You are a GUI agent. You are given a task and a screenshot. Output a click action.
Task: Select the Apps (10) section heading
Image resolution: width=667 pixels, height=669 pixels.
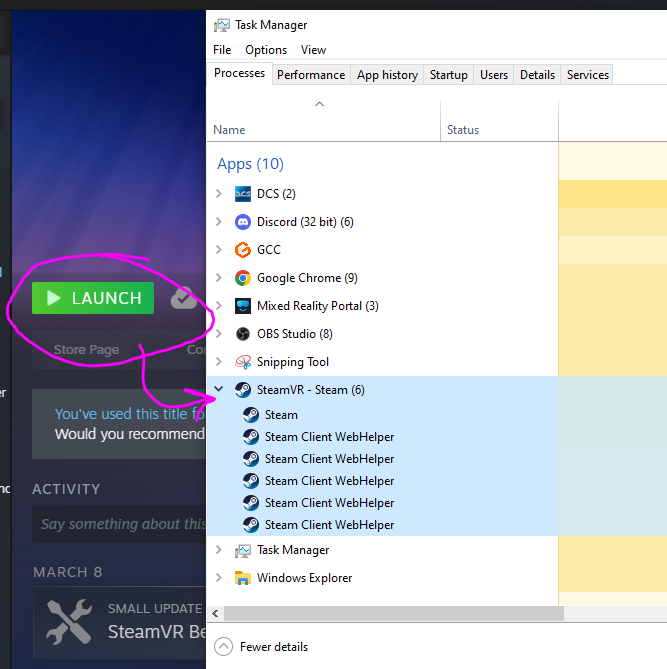click(250, 164)
